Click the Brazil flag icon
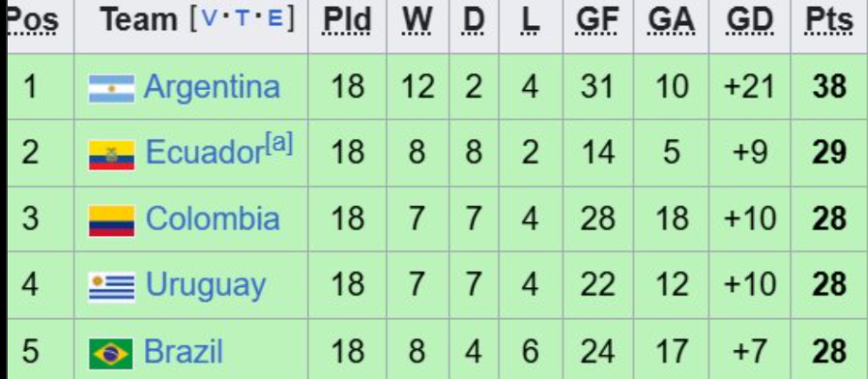The width and height of the screenshot is (868, 379). (x=111, y=353)
